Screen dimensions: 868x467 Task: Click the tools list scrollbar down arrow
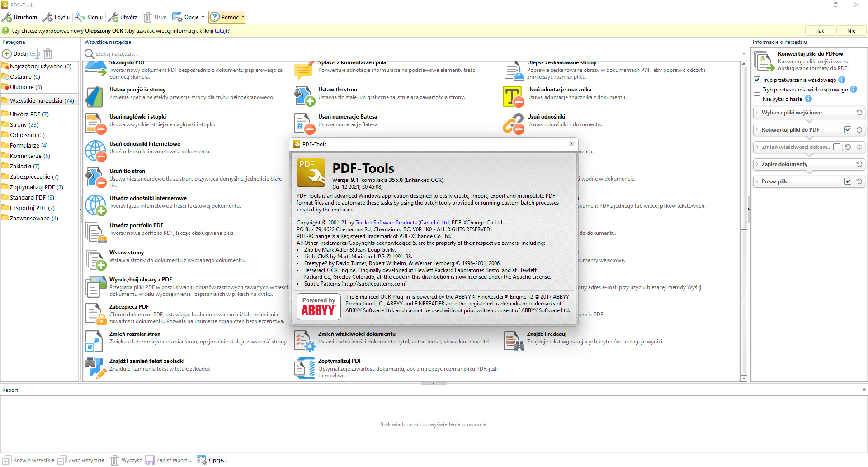744,378
